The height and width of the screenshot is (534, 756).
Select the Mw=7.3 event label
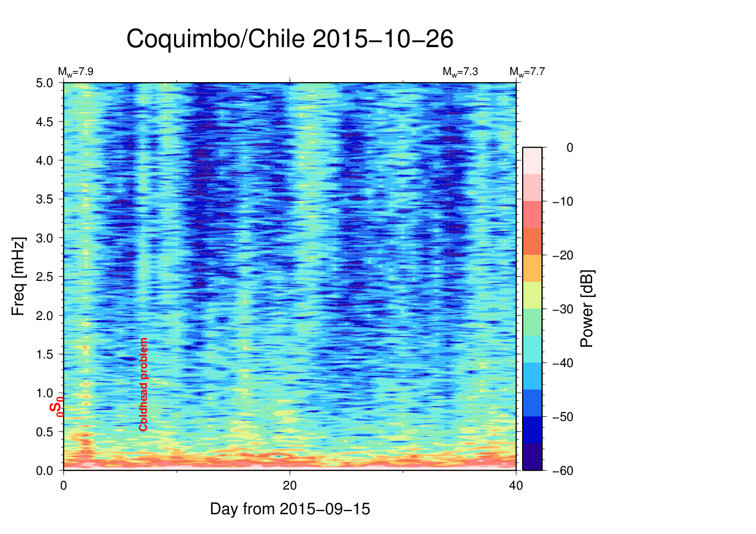(x=460, y=72)
